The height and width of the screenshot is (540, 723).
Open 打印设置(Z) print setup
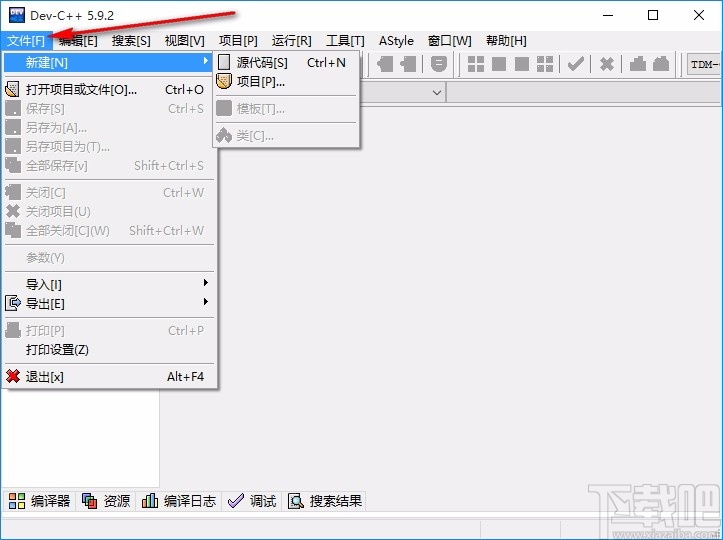109,350
